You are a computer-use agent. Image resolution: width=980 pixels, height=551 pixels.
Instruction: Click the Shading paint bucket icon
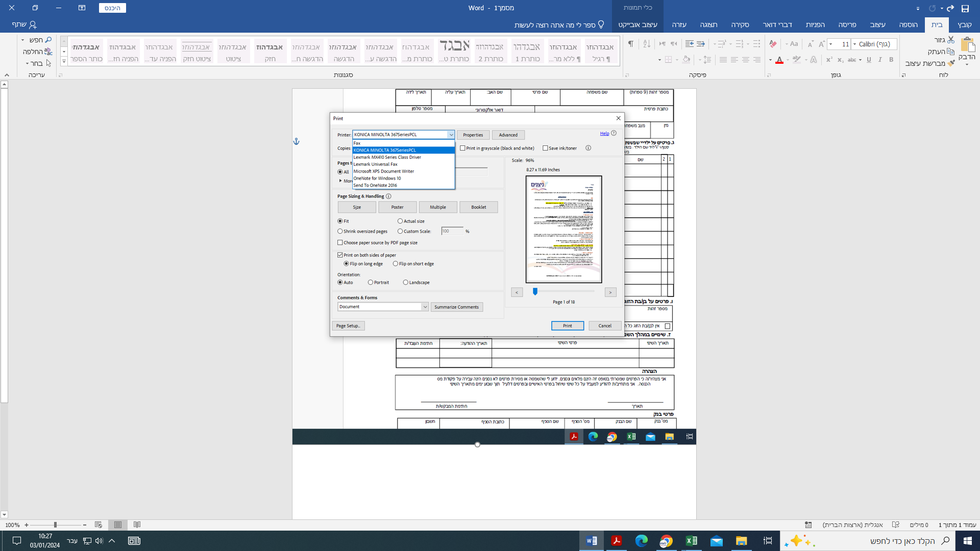[x=686, y=60]
